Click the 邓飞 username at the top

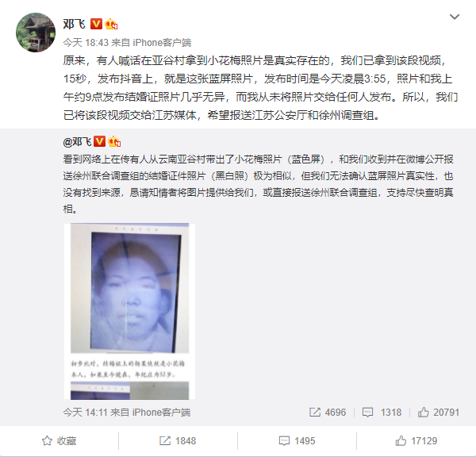75,24
